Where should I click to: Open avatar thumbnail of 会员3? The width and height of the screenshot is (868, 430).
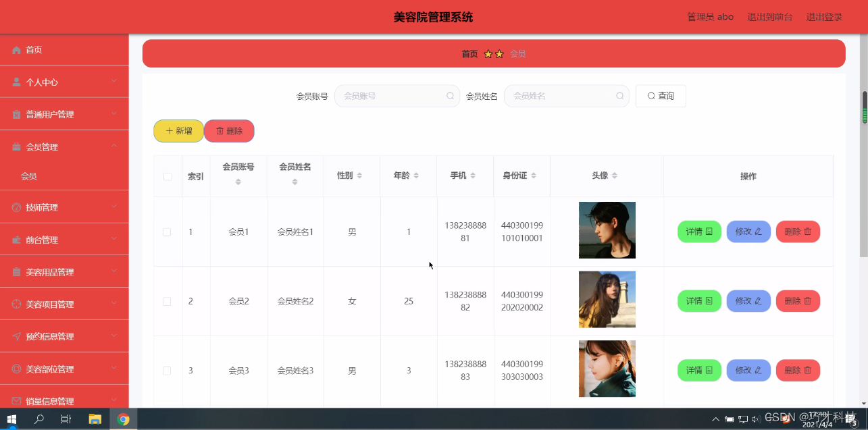(x=607, y=369)
